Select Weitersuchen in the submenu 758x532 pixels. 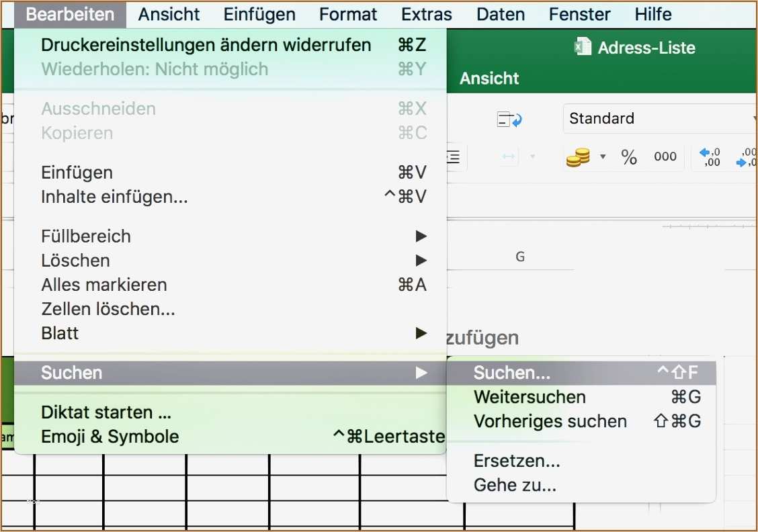581,397
